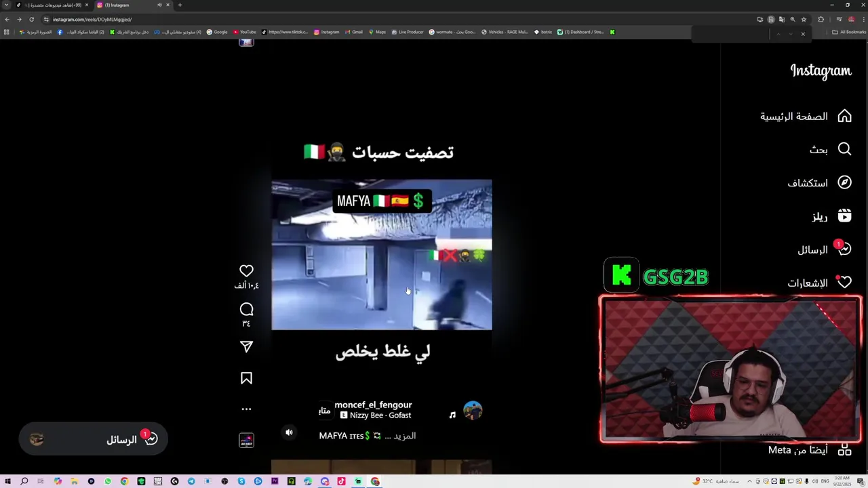868x488 pixels.
Task: Open TikTok app from taskbar
Action: tap(342, 481)
